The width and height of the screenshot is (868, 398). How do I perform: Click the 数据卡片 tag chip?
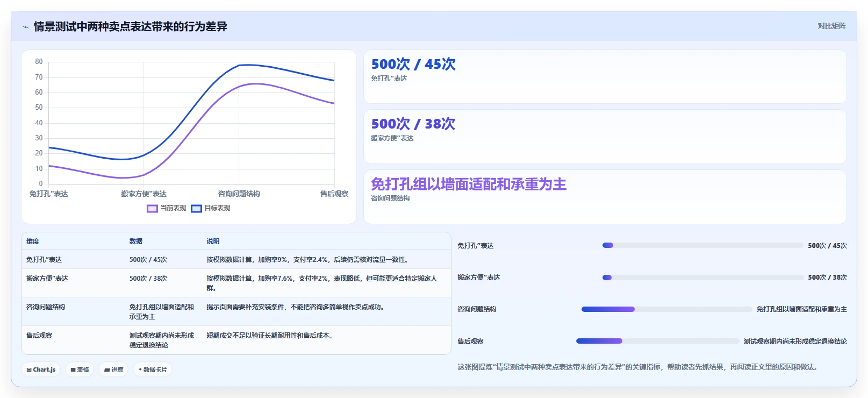point(153,369)
